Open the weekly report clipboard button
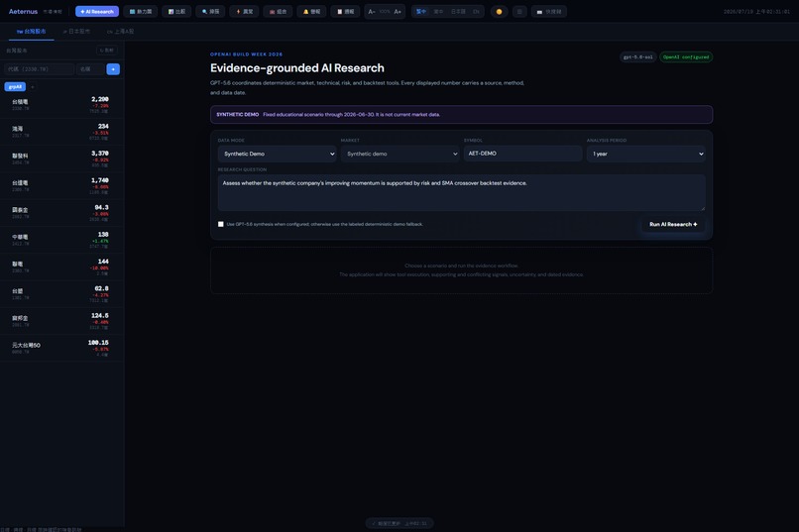Viewport: 799px width, 532px height. pyautogui.click(x=345, y=11)
